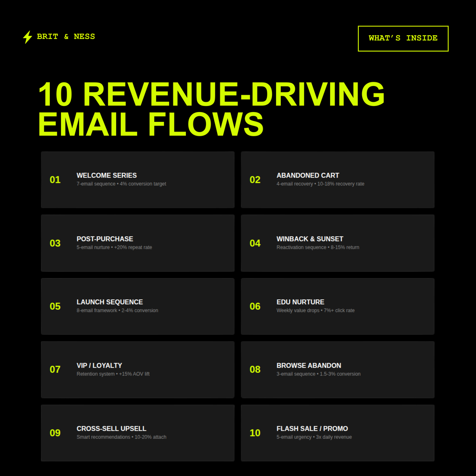This screenshot has width=476, height=476.
Task: Select the Welcome Series card
Action: coord(138,179)
